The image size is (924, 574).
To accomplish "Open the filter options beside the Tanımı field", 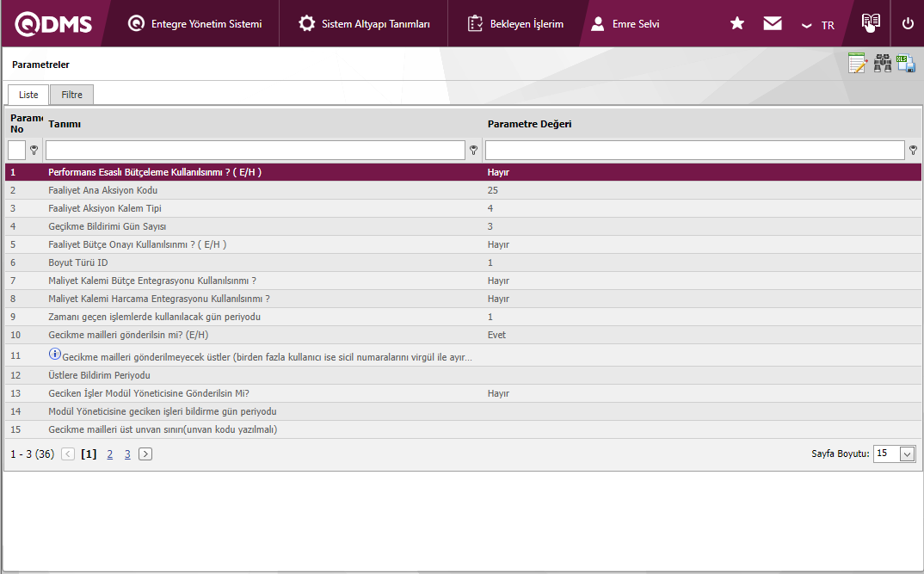I will (473, 151).
